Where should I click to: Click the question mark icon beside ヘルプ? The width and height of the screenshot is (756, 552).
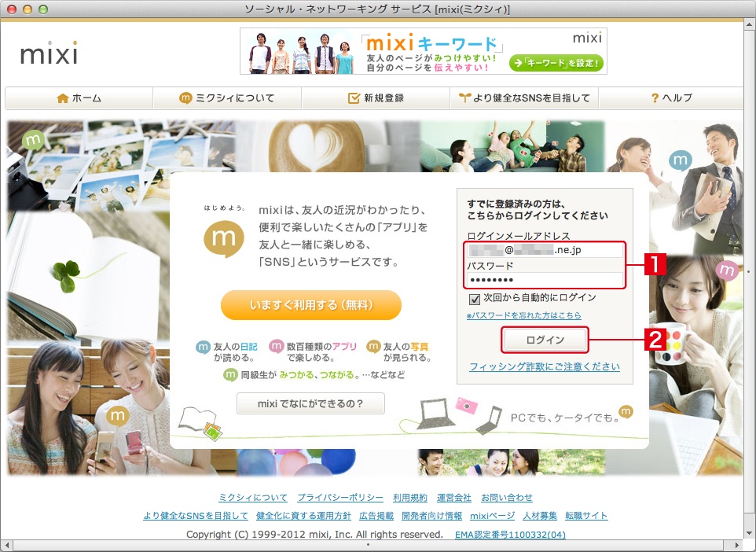655,98
